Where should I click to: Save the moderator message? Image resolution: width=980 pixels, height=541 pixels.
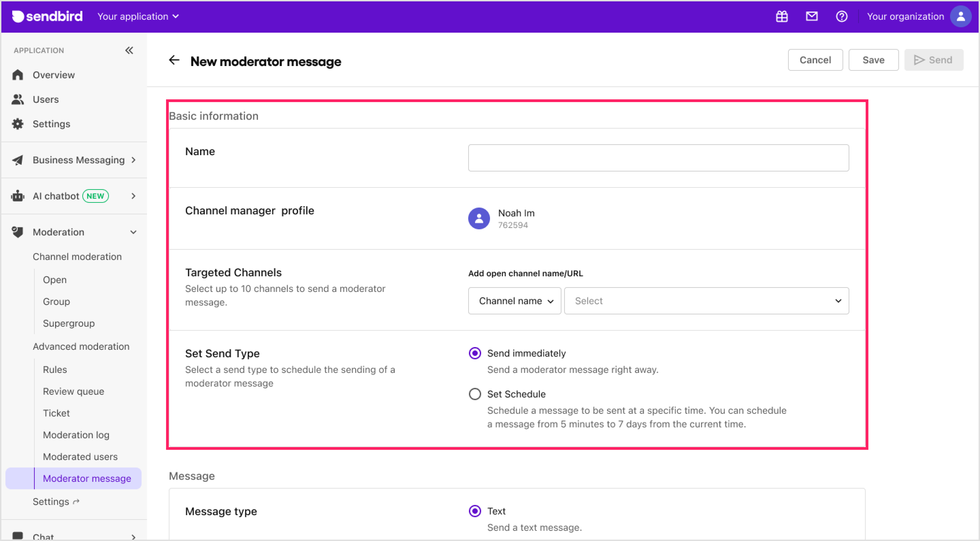873,60
